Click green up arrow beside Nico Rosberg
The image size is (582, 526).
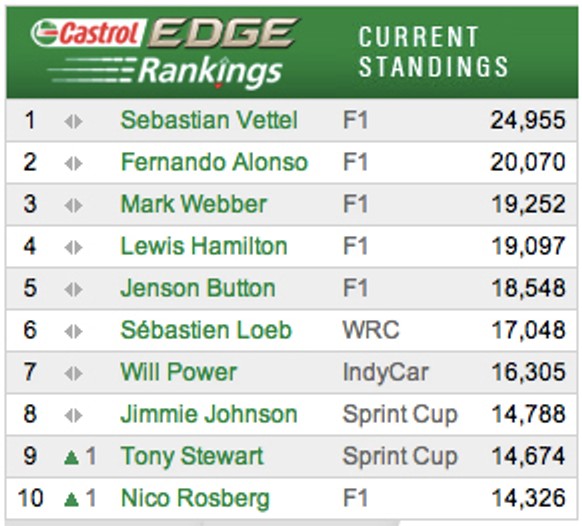71,499
